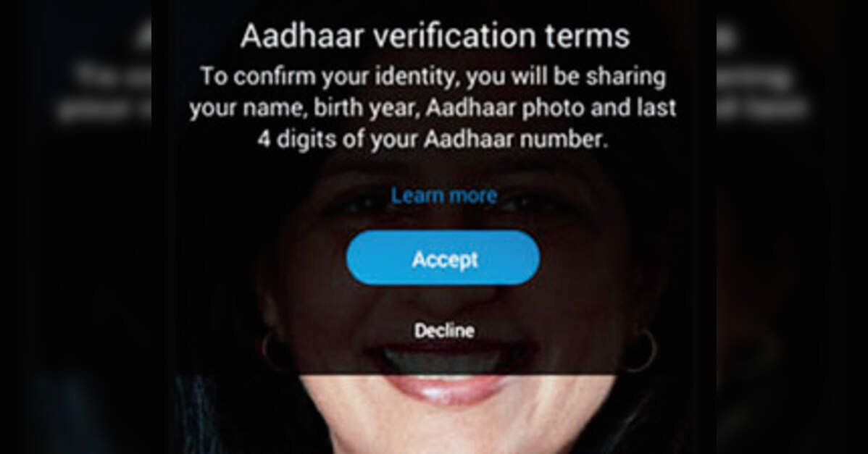
Task: Open the Learn more link
Action: pyautogui.click(x=444, y=196)
